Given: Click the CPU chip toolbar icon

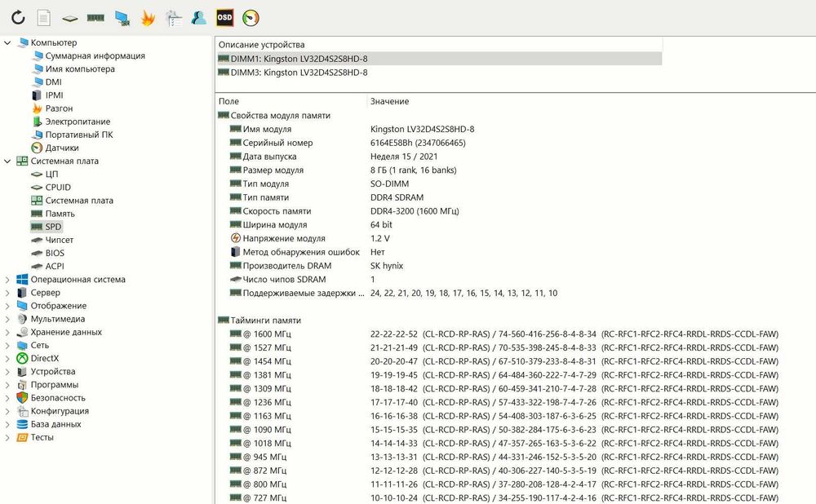Looking at the screenshot, I should coord(69,19).
